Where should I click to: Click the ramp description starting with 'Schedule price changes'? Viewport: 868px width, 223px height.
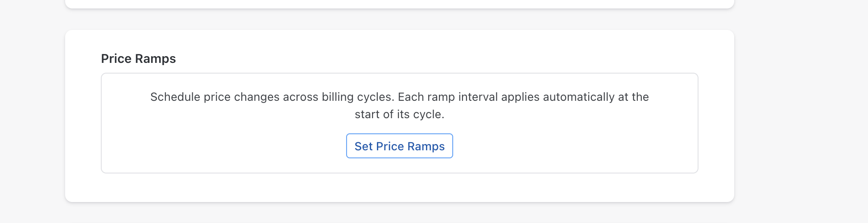pos(400,106)
